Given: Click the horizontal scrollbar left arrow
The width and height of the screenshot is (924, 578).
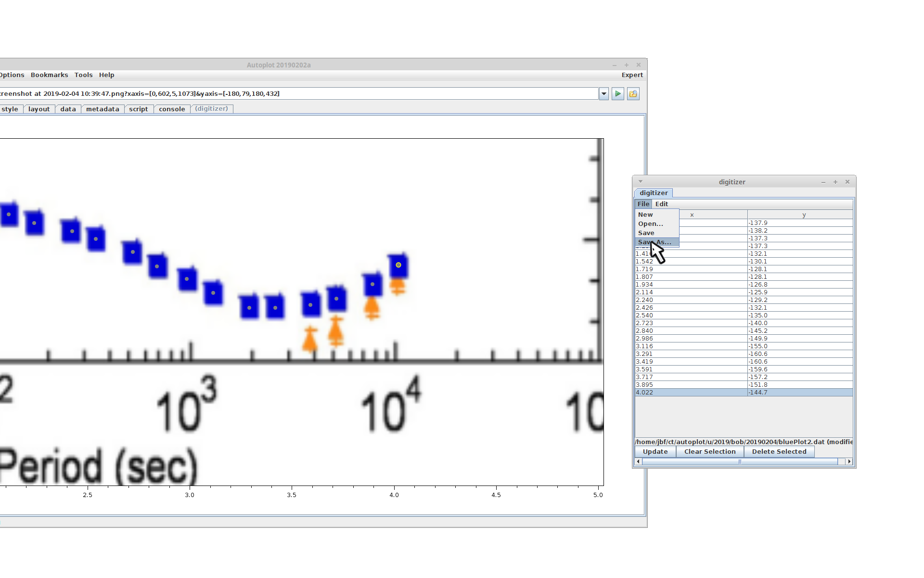Looking at the screenshot, I should coord(639,462).
